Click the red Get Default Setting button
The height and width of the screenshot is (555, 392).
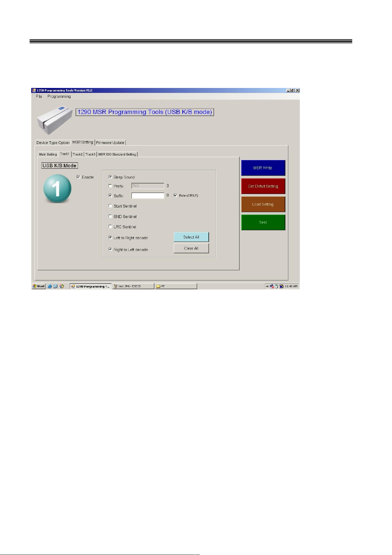point(263,186)
